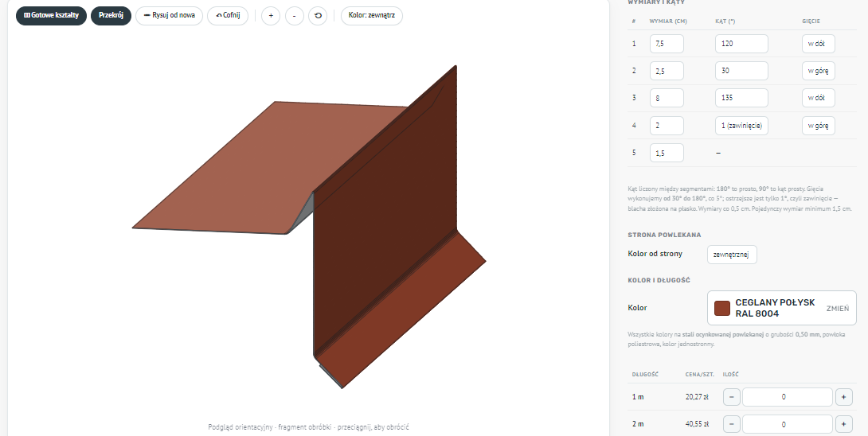Image resolution: width=868 pixels, height=436 pixels.
Task: Toggle bend direction 'w dół' in row 1
Action: click(x=818, y=44)
